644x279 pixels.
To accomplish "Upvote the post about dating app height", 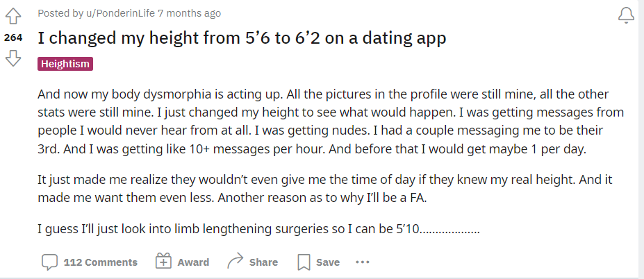I will click(13, 16).
